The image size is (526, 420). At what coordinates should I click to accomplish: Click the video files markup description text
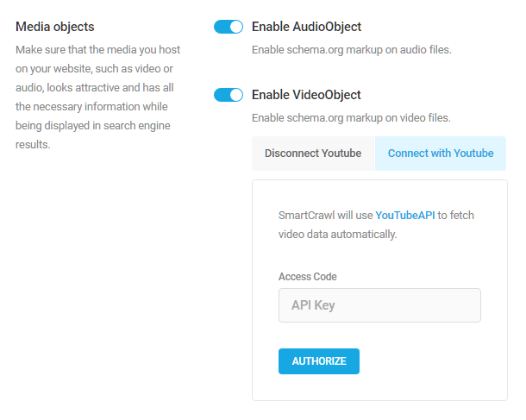pos(351,118)
